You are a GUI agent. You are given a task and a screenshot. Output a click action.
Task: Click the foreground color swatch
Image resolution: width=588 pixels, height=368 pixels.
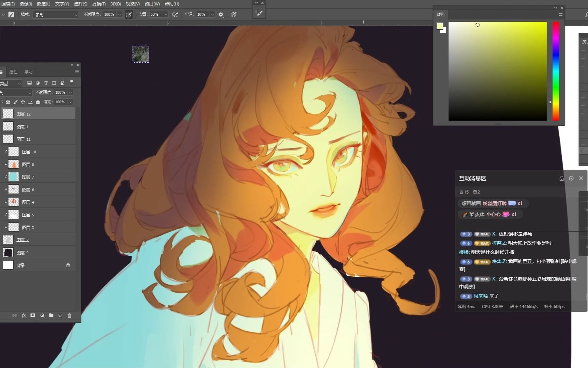pos(440,26)
